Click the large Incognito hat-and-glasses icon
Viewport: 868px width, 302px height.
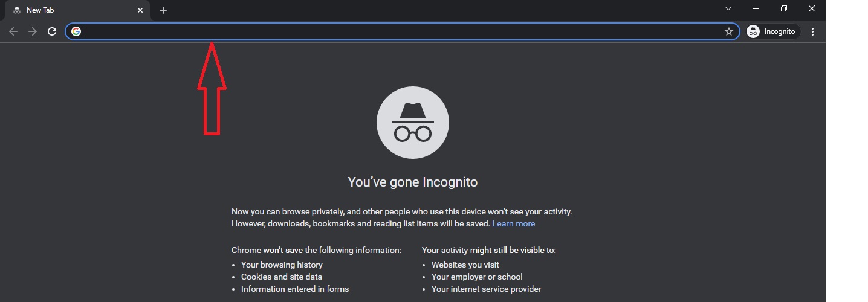coord(412,123)
